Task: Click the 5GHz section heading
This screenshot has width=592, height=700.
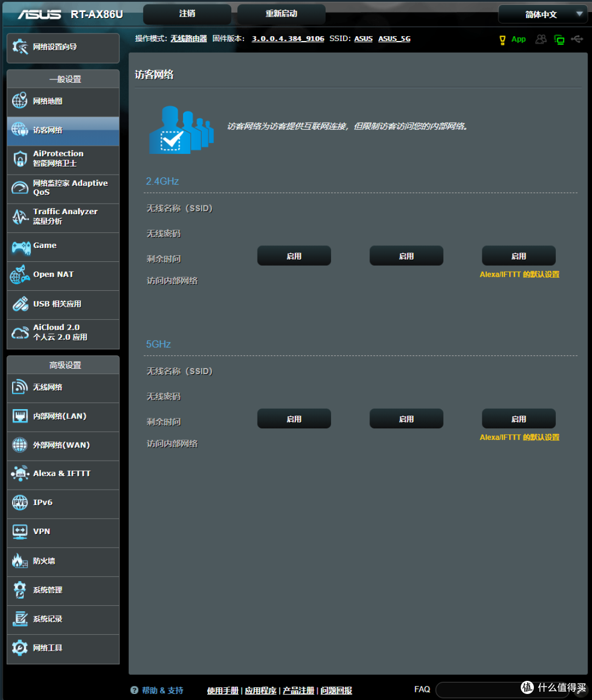Action: [158, 344]
